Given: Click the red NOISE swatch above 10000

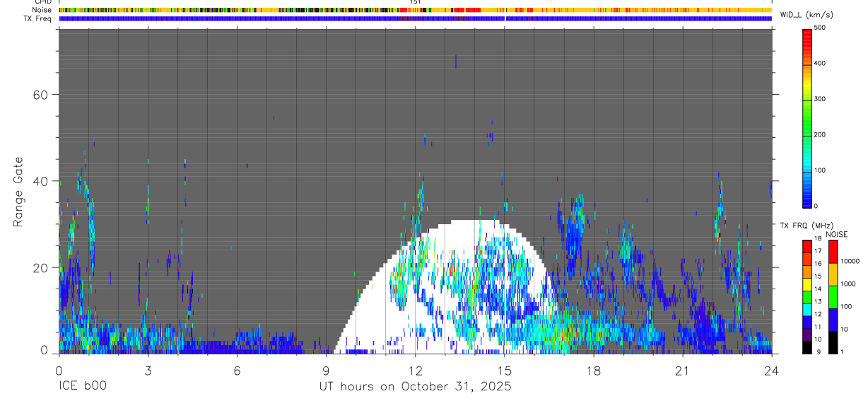Looking at the screenshot, I should [x=833, y=251].
